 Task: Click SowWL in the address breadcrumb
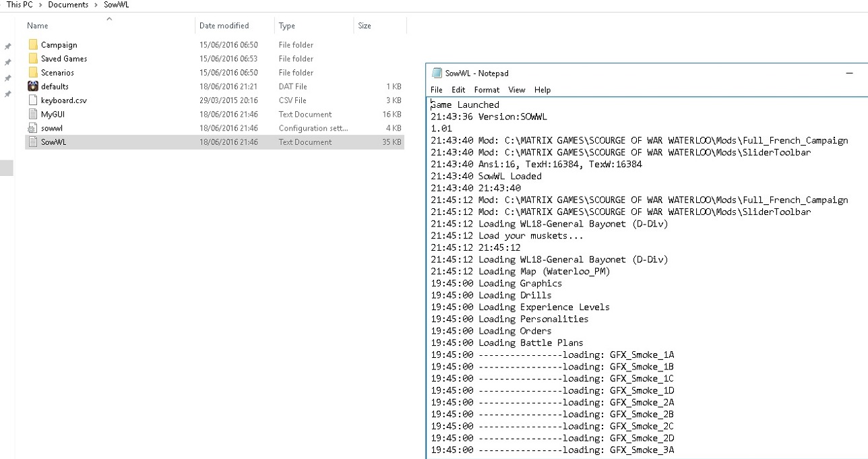point(117,5)
